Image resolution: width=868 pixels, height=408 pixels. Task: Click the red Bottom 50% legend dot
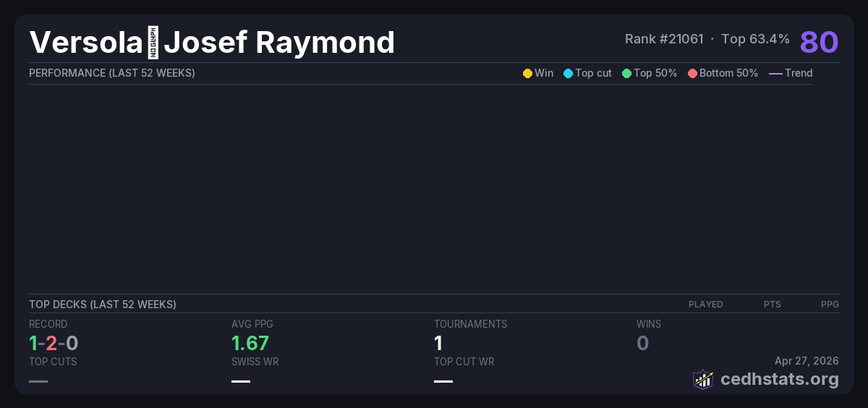(x=692, y=73)
